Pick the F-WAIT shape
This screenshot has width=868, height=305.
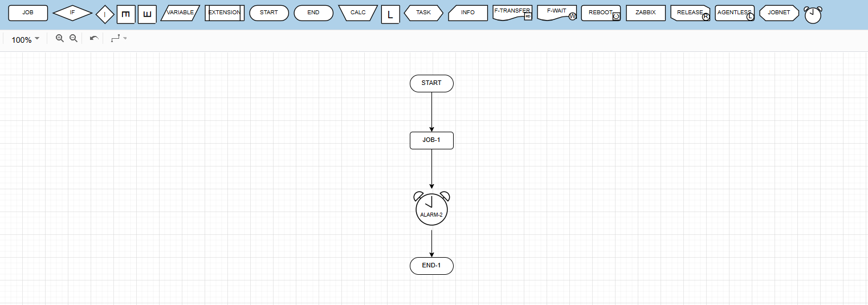click(x=557, y=13)
